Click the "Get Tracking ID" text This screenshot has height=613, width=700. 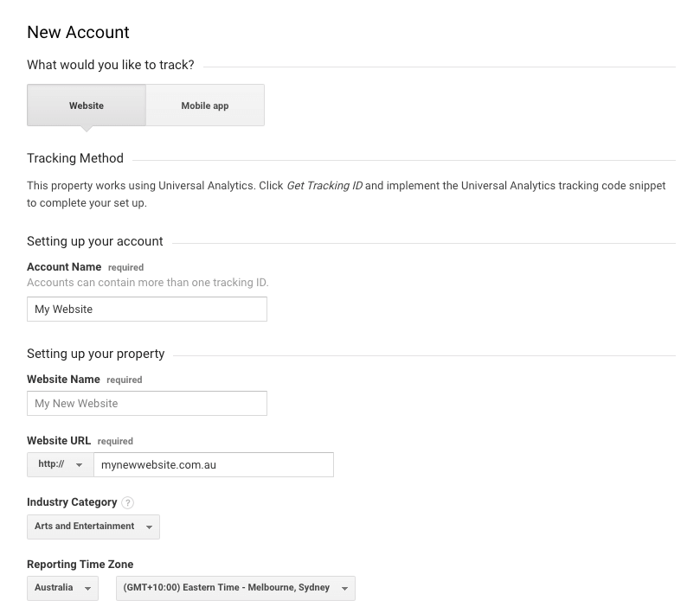pyautogui.click(x=324, y=185)
